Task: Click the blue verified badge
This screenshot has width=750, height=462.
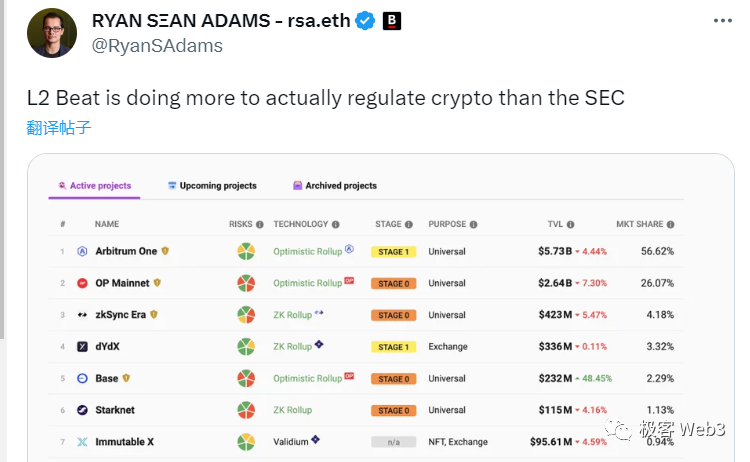Action: (366, 21)
